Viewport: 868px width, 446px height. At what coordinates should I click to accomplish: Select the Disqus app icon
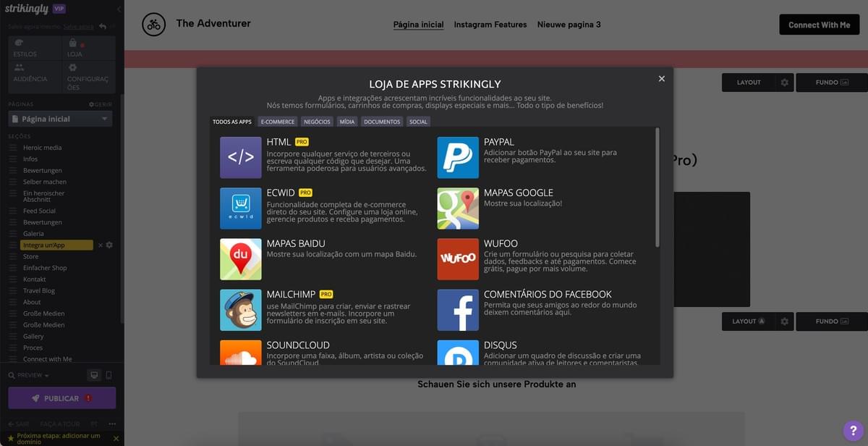click(458, 353)
